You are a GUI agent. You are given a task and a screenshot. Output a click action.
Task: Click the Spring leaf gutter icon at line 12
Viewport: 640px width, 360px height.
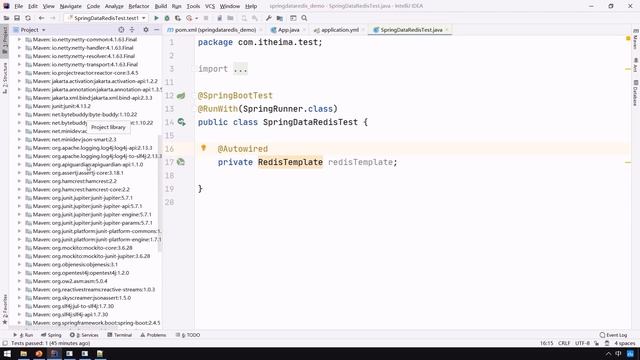pyautogui.click(x=181, y=96)
